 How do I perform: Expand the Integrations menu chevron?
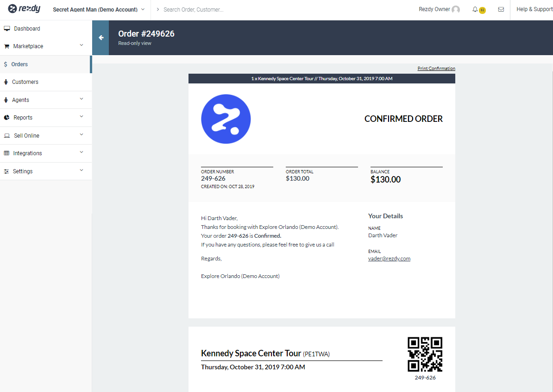(x=82, y=152)
